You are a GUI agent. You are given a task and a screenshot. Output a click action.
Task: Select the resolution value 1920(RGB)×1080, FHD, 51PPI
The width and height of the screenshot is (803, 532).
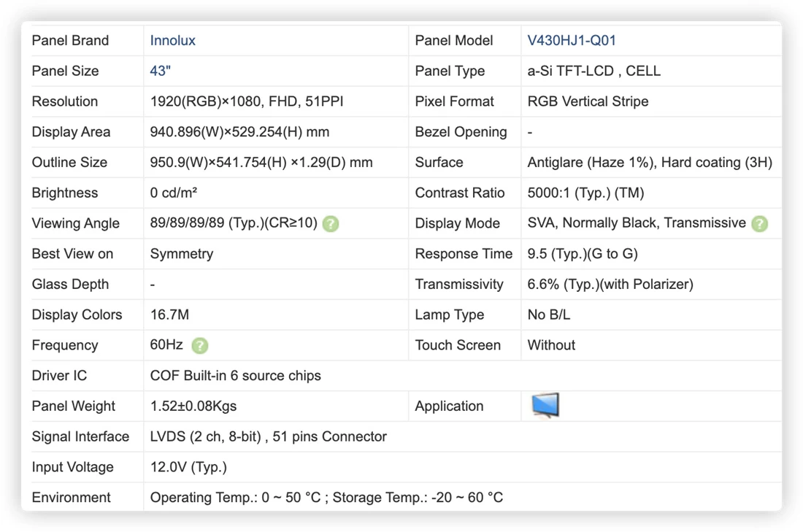pyautogui.click(x=246, y=101)
